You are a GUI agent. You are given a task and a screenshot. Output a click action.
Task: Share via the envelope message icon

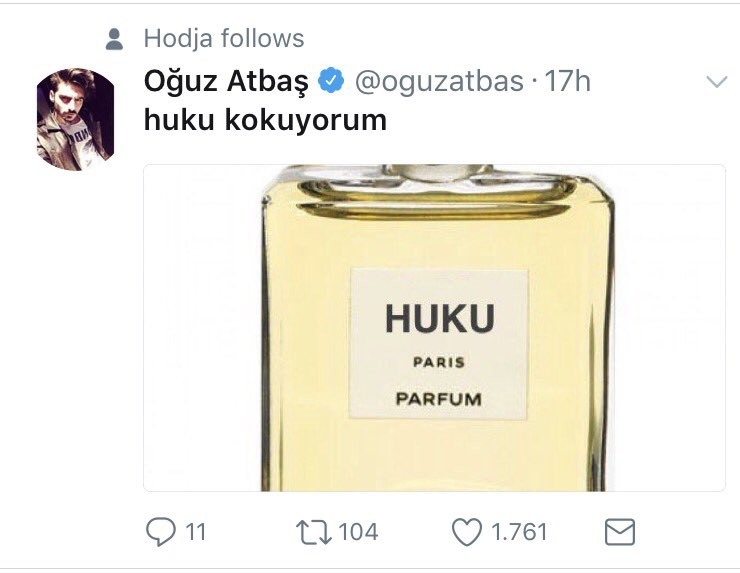point(620,532)
